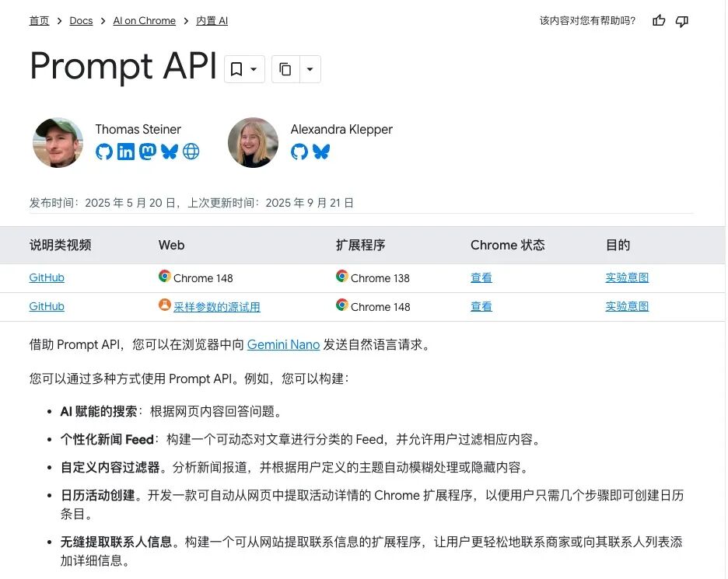Click the thumbs down not helpful icon
This screenshot has width=728, height=579.
click(x=682, y=21)
